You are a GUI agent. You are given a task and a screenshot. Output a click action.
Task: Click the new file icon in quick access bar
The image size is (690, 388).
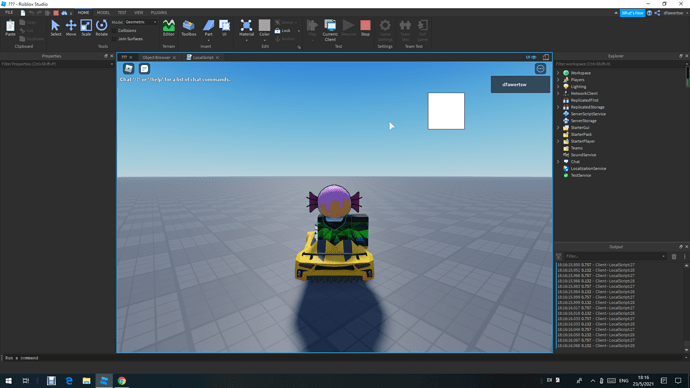pos(23,13)
